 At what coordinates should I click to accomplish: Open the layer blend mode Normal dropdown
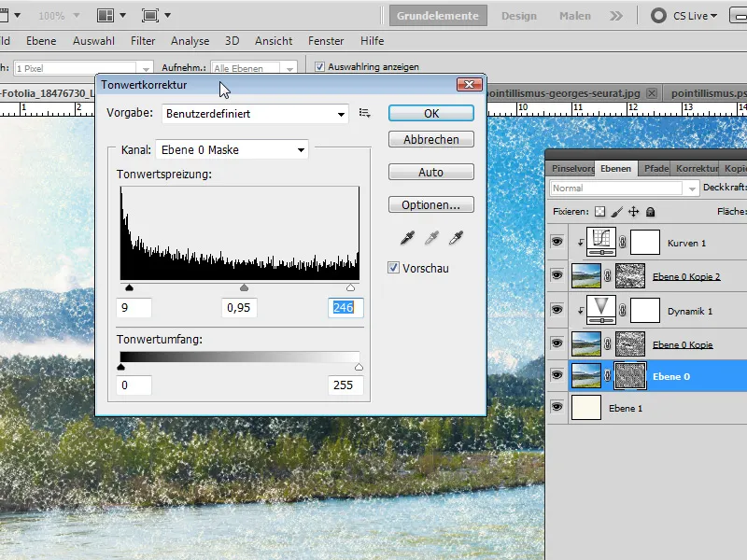(624, 189)
